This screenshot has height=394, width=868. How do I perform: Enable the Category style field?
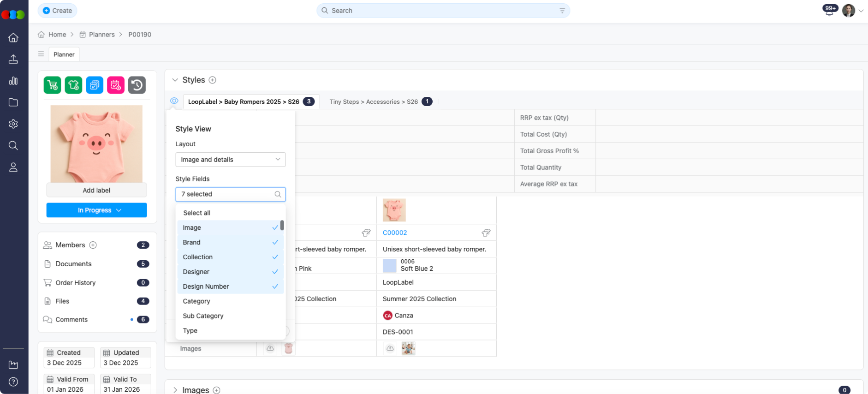pos(230,301)
